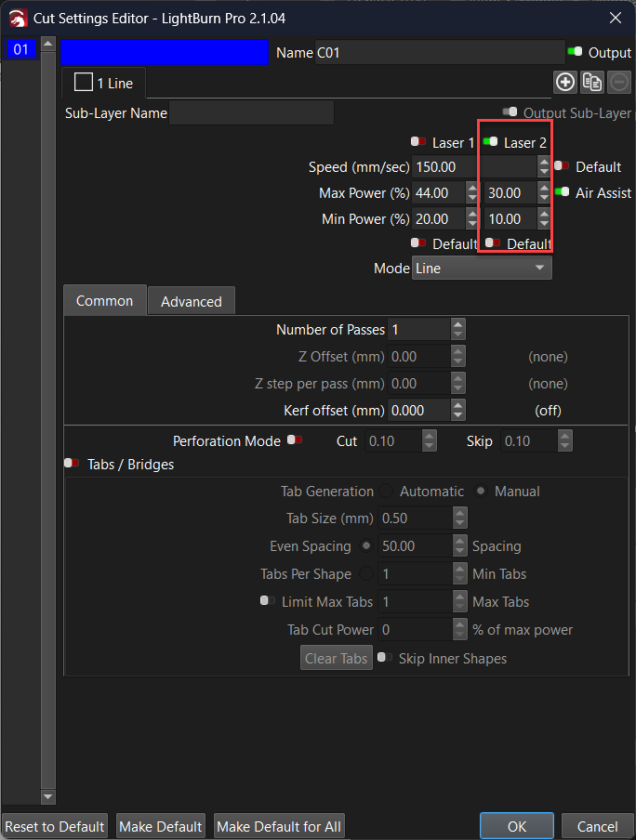Screen dimensions: 636x840
Task: Remove sub-layer with the minus icon
Action: 619,82
